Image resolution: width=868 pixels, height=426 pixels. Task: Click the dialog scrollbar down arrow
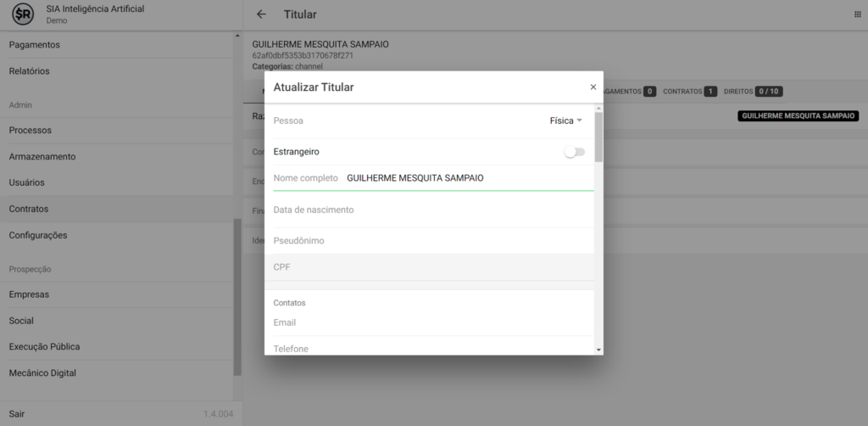(x=598, y=349)
